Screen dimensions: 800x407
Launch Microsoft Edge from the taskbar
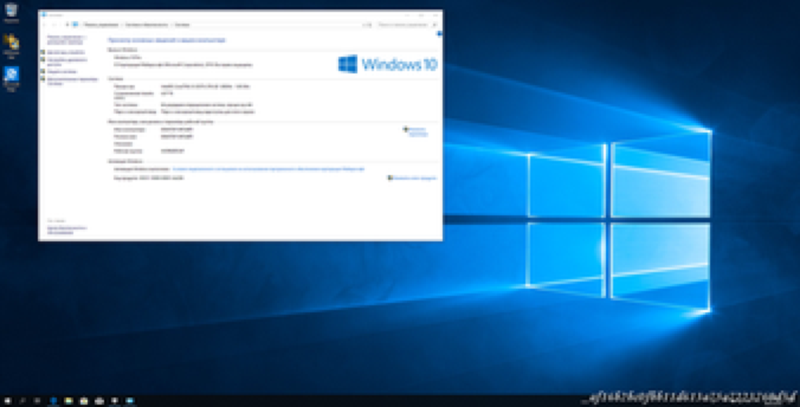click(x=53, y=401)
